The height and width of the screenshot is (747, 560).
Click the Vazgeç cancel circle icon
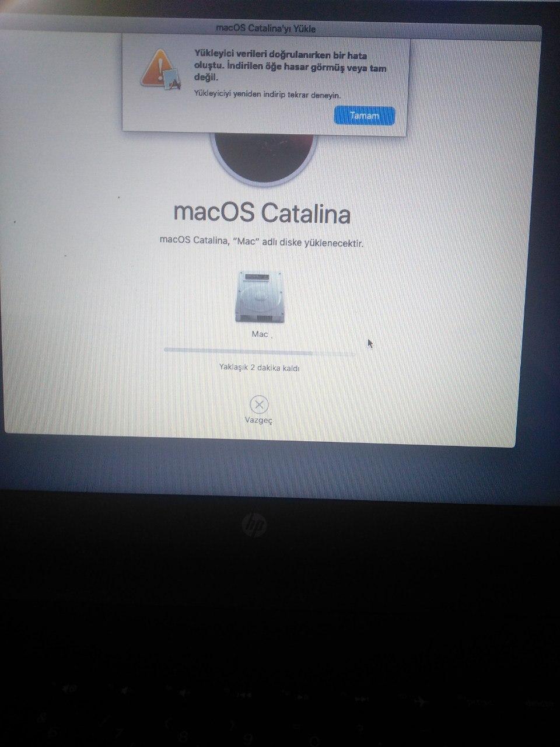pos(259,404)
